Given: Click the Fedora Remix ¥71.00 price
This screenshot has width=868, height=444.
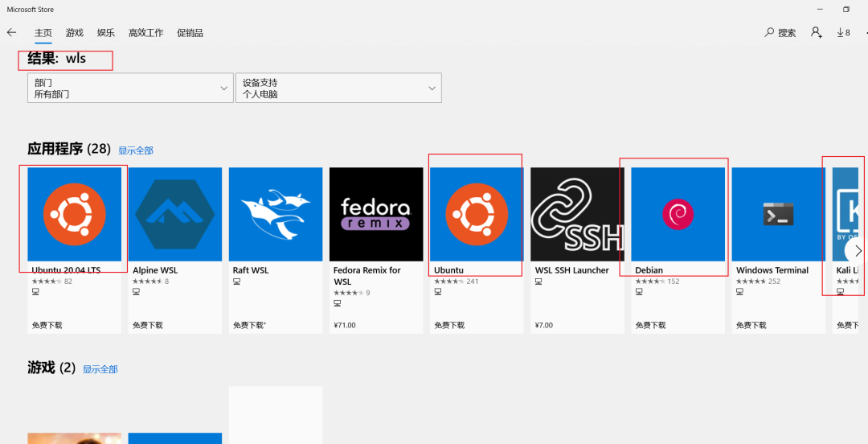Looking at the screenshot, I should coord(345,326).
